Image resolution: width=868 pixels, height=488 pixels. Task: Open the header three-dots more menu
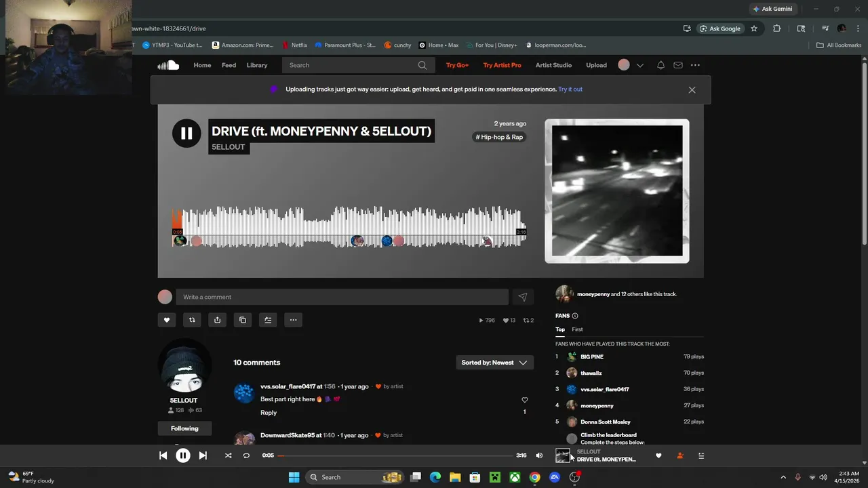click(695, 65)
